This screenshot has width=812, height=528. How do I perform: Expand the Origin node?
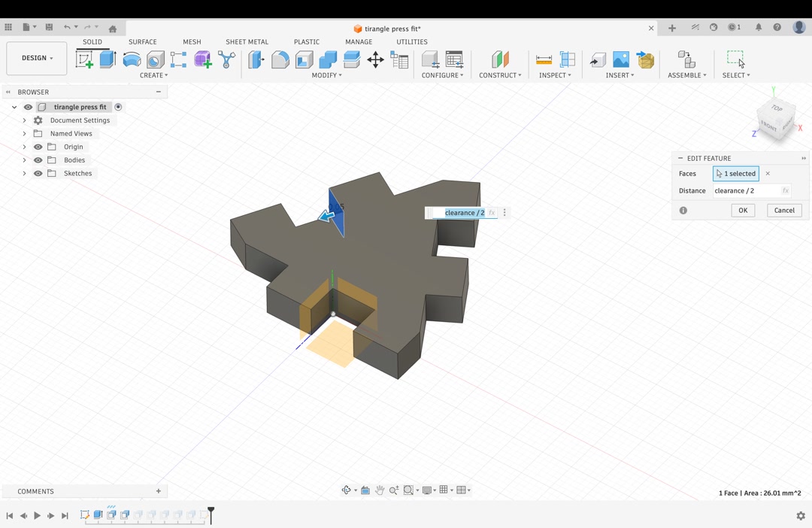[24, 147]
